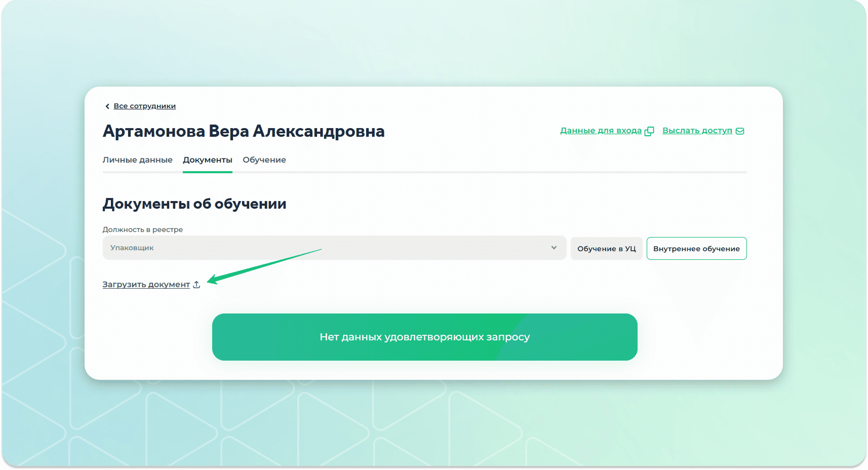Open the Обучение tab
This screenshot has height=470, width=868.
pos(264,160)
